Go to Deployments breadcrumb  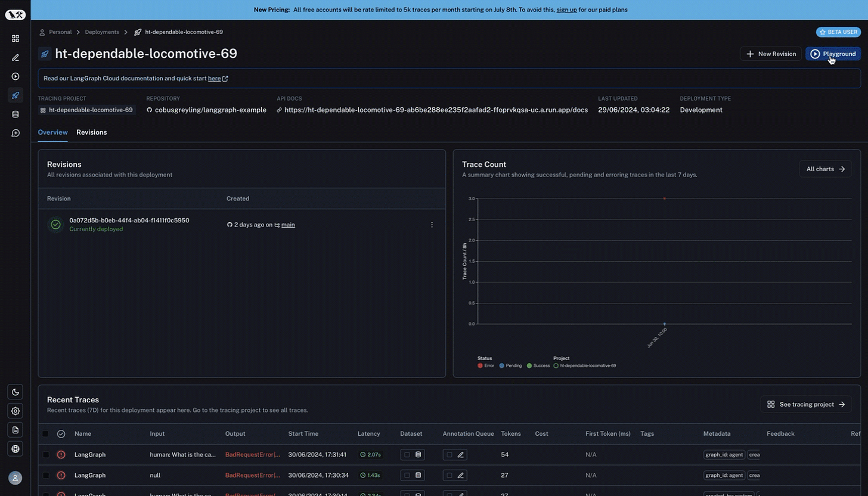click(x=102, y=32)
